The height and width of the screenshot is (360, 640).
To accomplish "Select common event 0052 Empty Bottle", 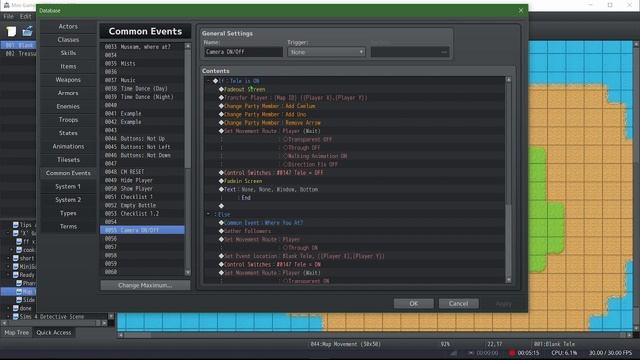I will 142,205.
